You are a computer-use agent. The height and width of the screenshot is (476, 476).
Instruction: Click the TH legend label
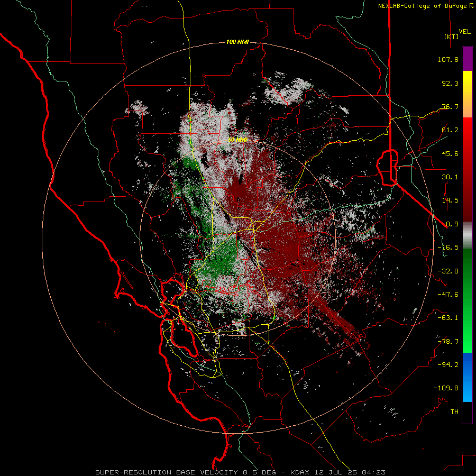coord(454,412)
